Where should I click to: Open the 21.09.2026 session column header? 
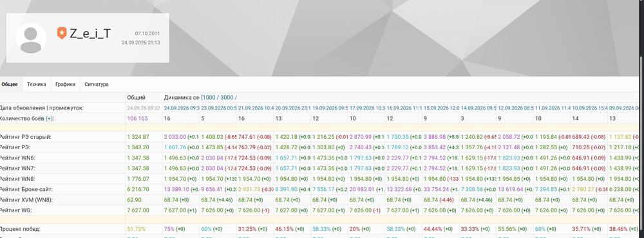(256, 108)
